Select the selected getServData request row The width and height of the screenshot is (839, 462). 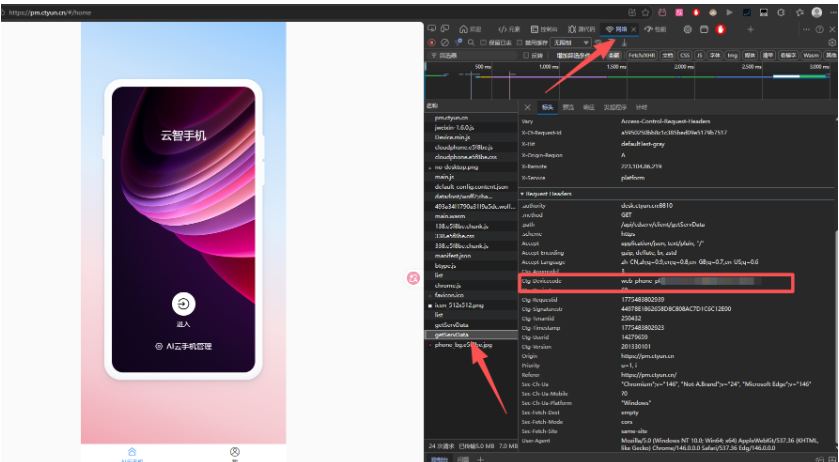[x=471, y=335]
